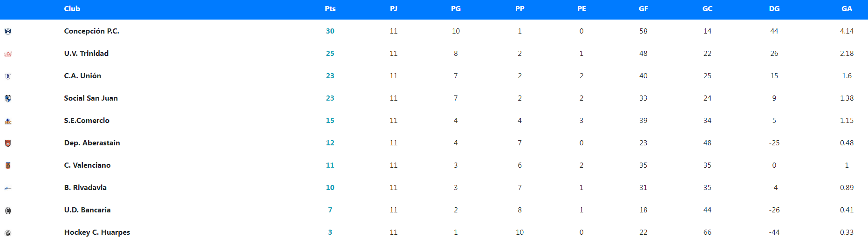Click Concepción P.C.'s 30 points value

330,31
